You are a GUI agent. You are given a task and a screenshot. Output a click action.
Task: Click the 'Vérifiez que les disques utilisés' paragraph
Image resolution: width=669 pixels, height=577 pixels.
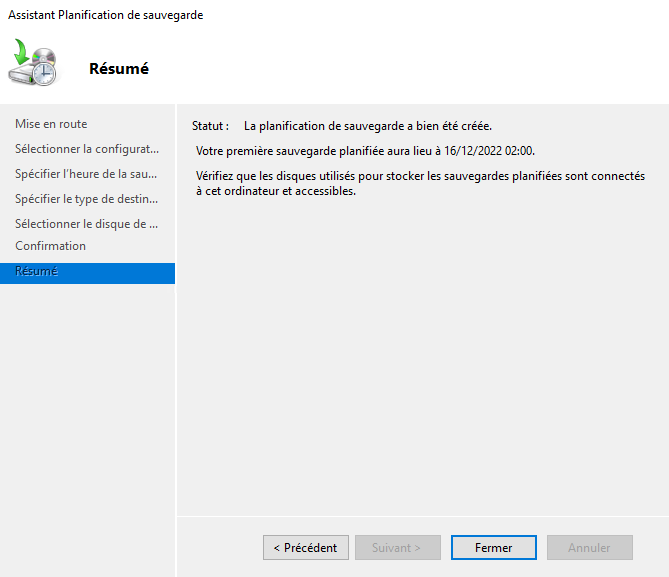[420, 184]
